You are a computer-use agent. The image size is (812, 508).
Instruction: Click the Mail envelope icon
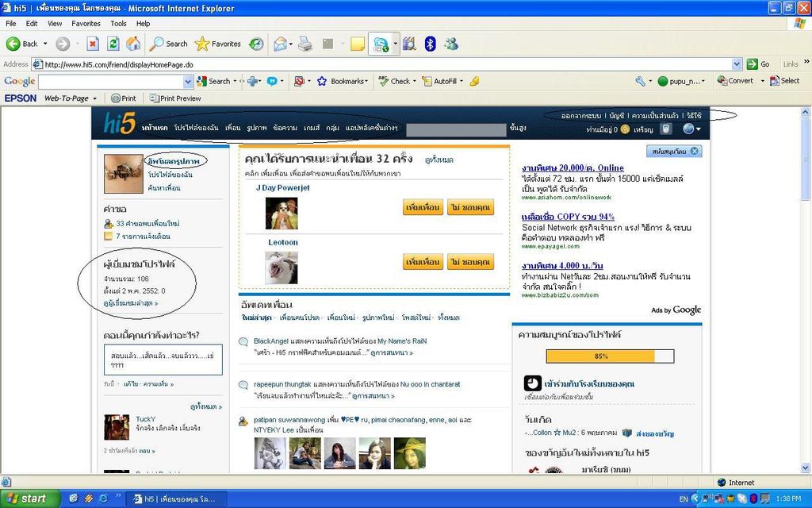coord(280,44)
